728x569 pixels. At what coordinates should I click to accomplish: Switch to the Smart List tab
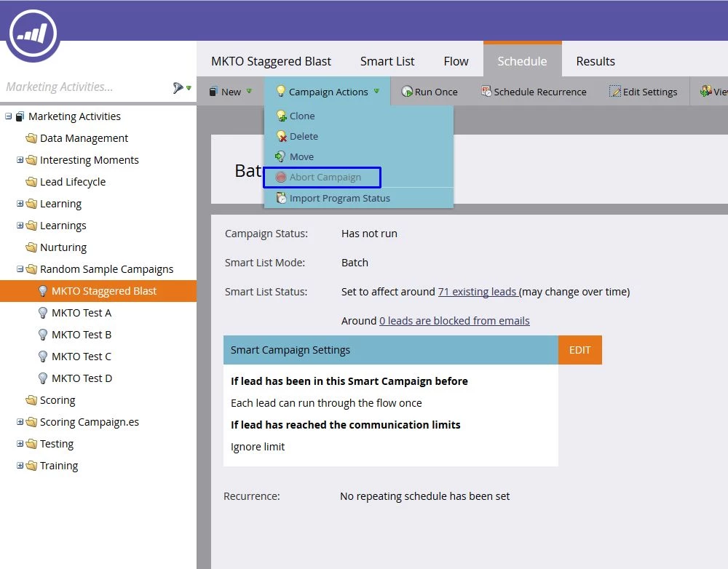pos(387,61)
